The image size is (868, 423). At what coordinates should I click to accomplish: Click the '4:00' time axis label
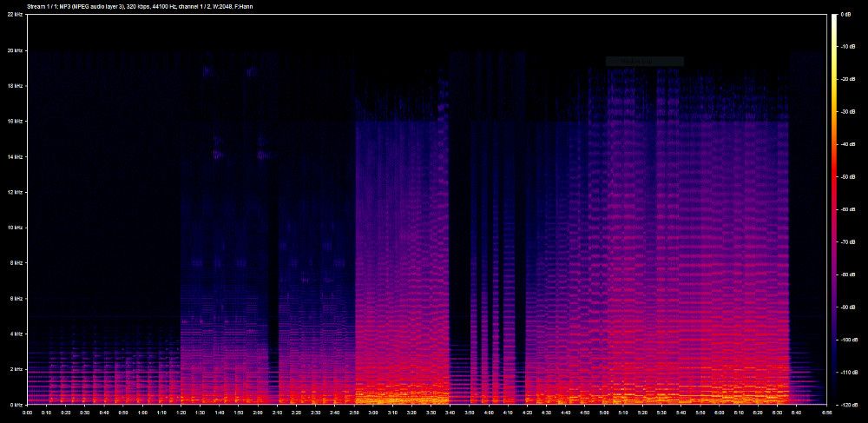point(488,413)
